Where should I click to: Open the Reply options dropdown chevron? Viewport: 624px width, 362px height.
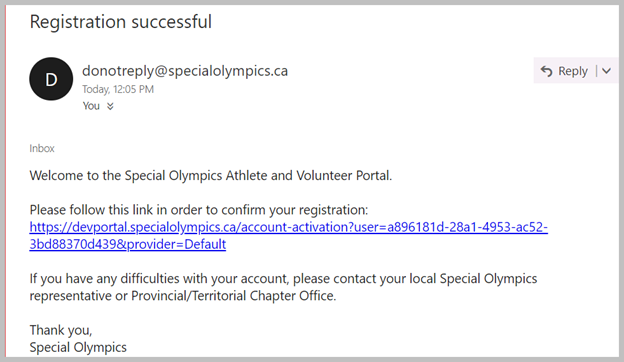[606, 71]
